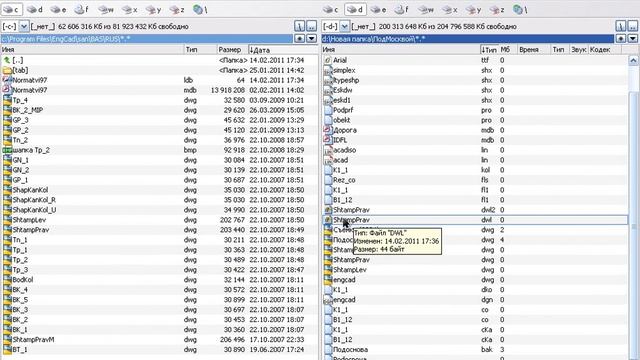640x360 pixels.
Task: Select drive e button in right panel
Action: point(379,9)
